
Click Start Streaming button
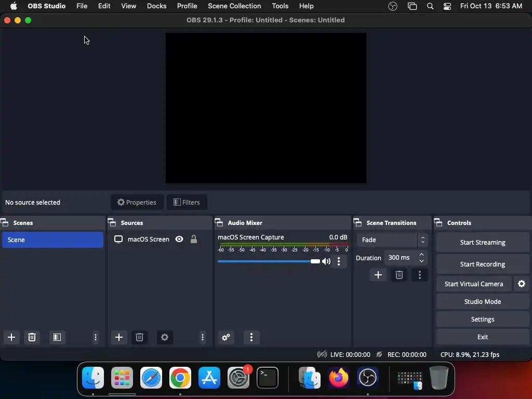[483, 242]
